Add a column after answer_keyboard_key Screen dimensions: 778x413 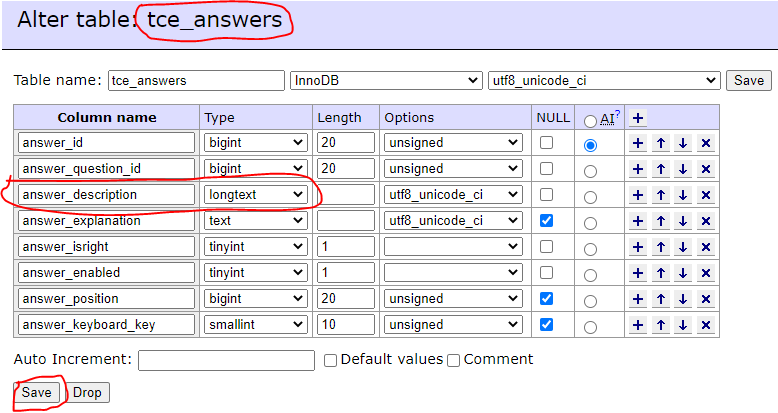[x=638, y=325]
